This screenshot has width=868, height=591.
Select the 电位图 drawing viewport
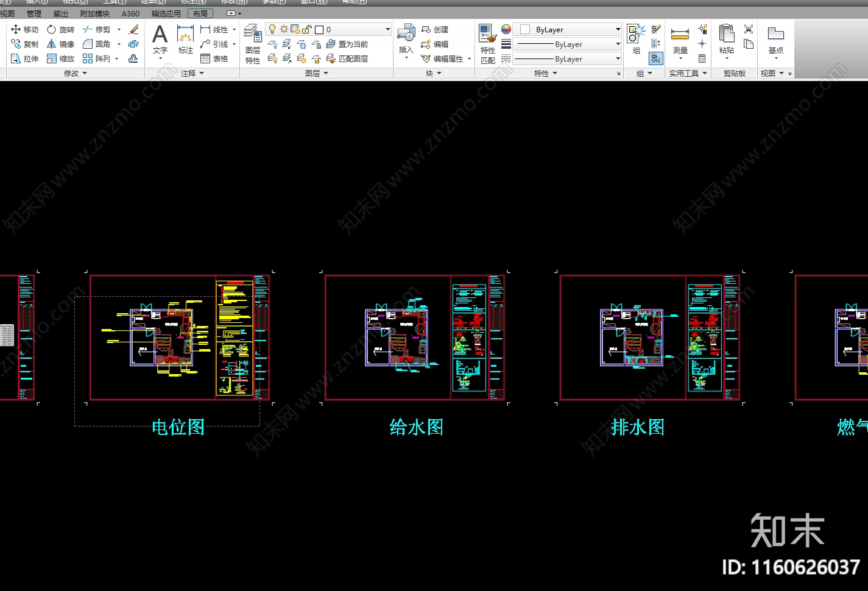coord(180,337)
